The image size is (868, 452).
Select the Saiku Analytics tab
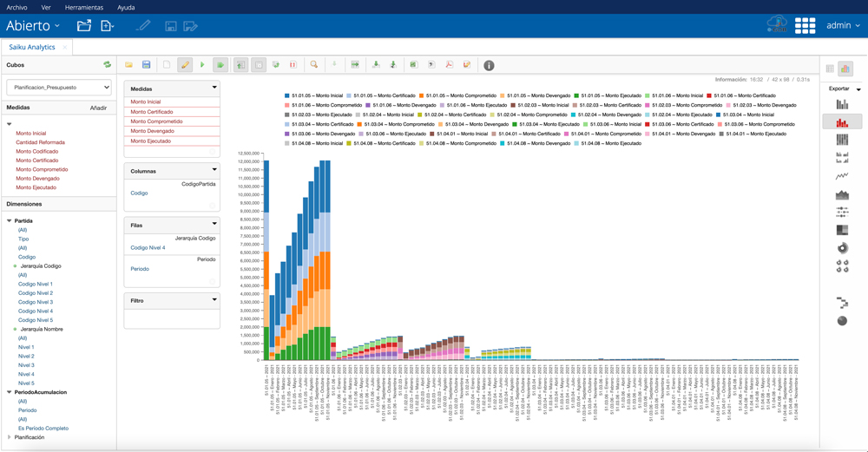tap(32, 47)
